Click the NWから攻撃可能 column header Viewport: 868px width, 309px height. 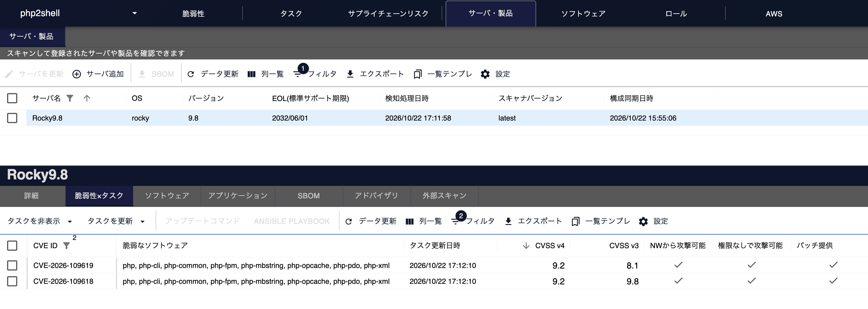pos(678,246)
